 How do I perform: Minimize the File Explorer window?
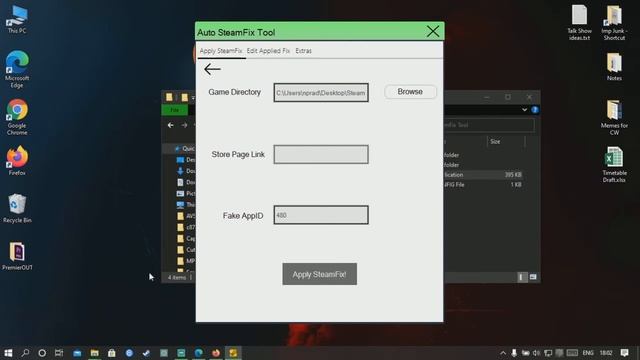(487, 97)
